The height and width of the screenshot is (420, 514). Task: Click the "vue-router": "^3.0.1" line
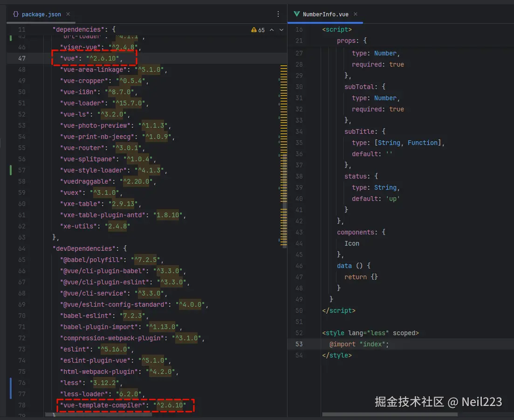coord(102,148)
